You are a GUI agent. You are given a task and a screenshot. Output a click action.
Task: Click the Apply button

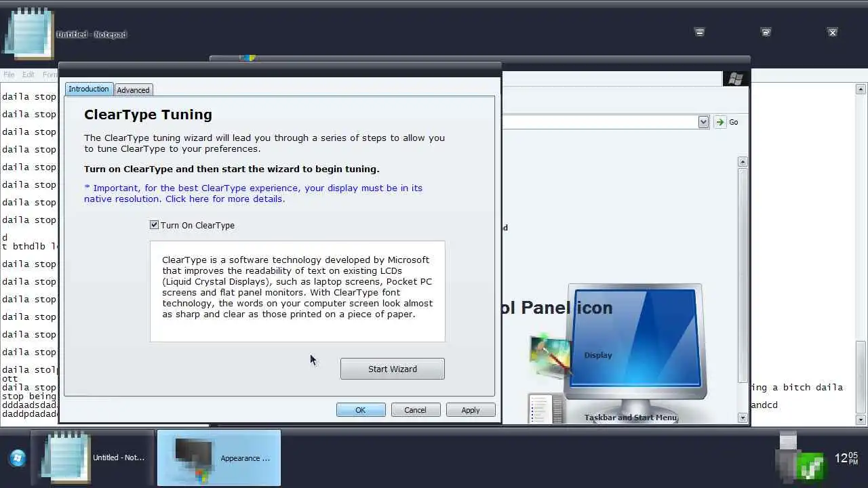coord(471,410)
